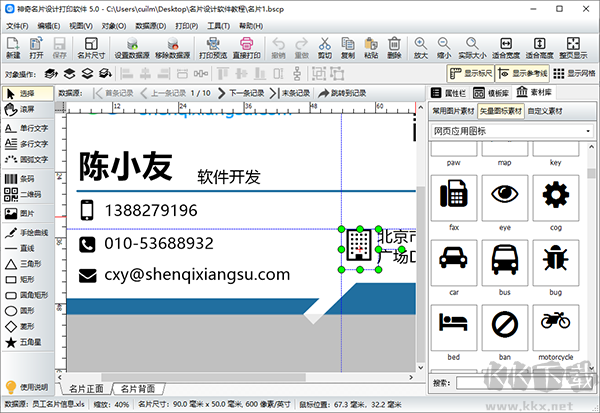Switch to the 属性栏 properties tab
600x413 pixels.
(x=448, y=93)
